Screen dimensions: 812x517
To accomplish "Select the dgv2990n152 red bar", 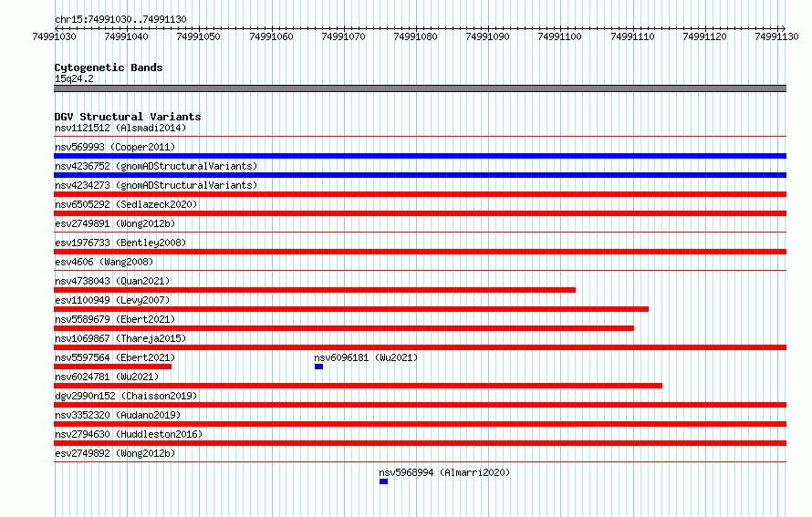I will (x=420, y=405).
